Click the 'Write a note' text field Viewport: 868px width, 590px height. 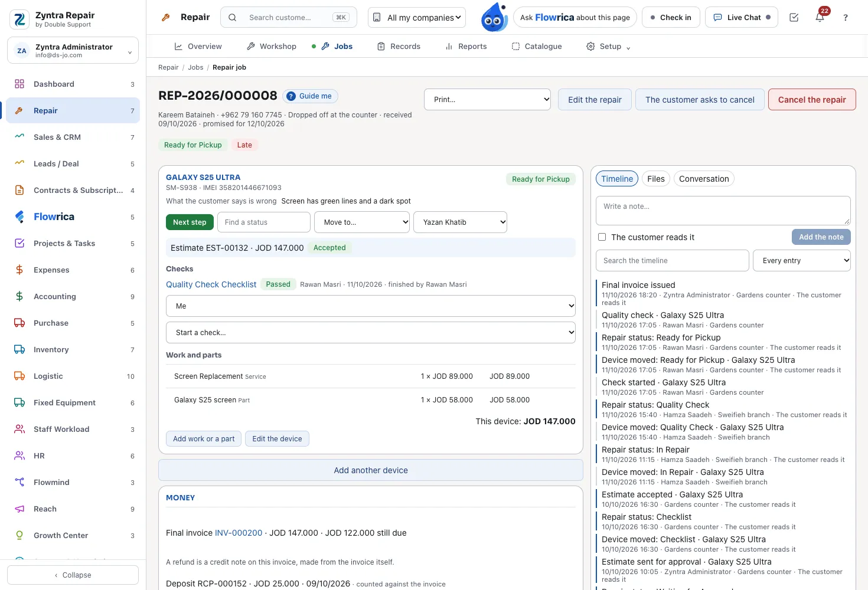723,211
